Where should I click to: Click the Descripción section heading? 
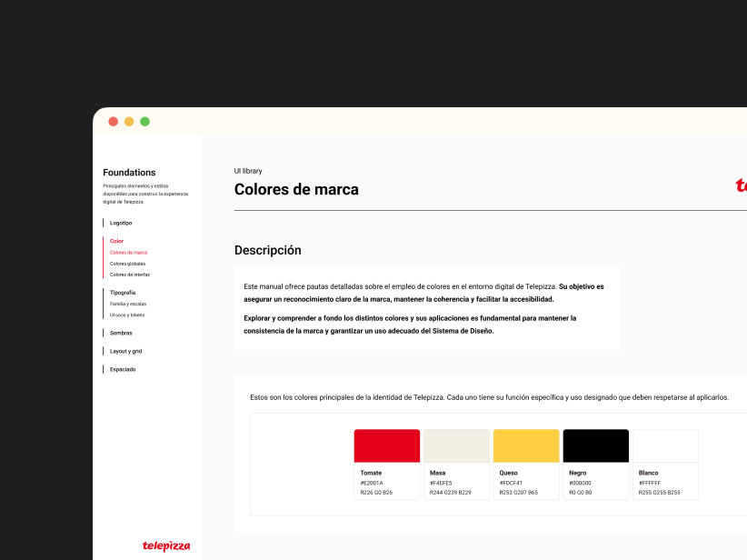pyautogui.click(x=268, y=250)
